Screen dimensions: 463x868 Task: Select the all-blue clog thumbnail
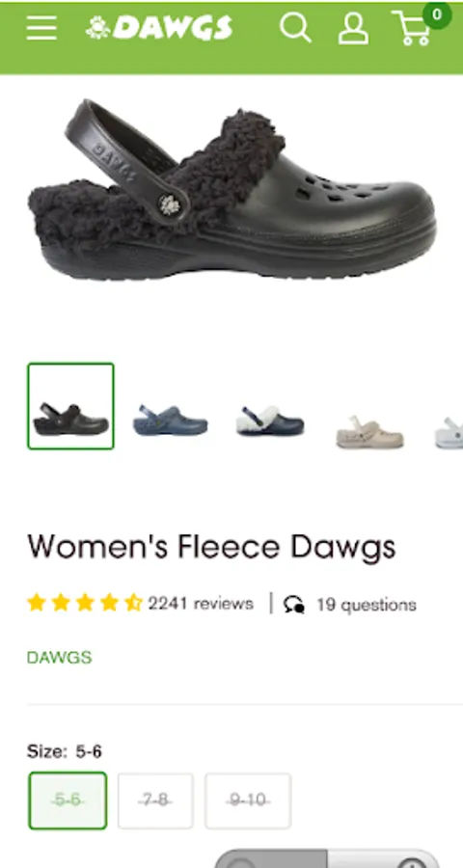[x=170, y=420]
